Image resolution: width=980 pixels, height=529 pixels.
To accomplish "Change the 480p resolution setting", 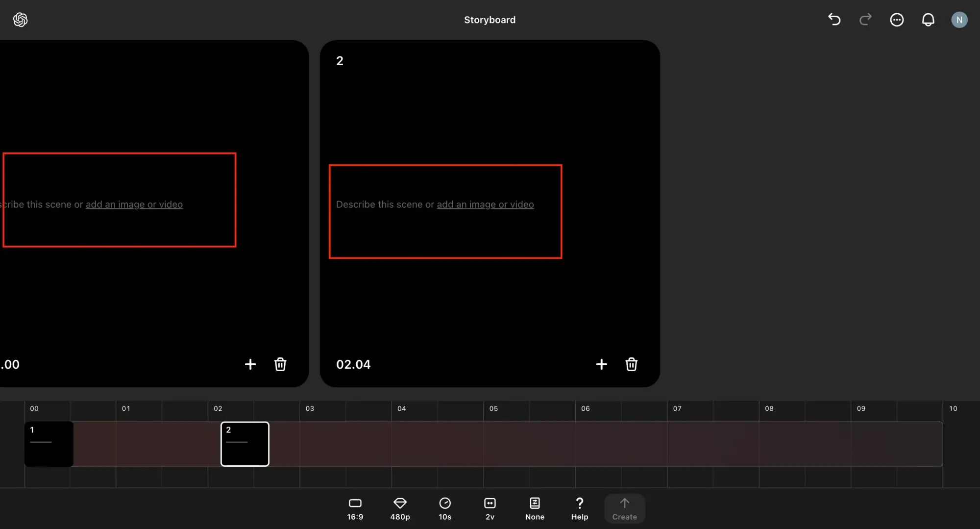I will pos(400,509).
